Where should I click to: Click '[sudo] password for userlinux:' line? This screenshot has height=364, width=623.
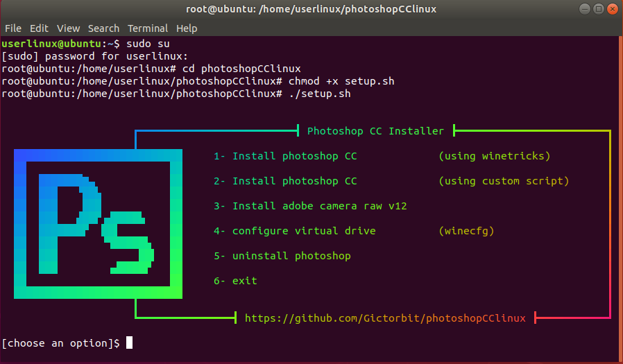click(94, 56)
